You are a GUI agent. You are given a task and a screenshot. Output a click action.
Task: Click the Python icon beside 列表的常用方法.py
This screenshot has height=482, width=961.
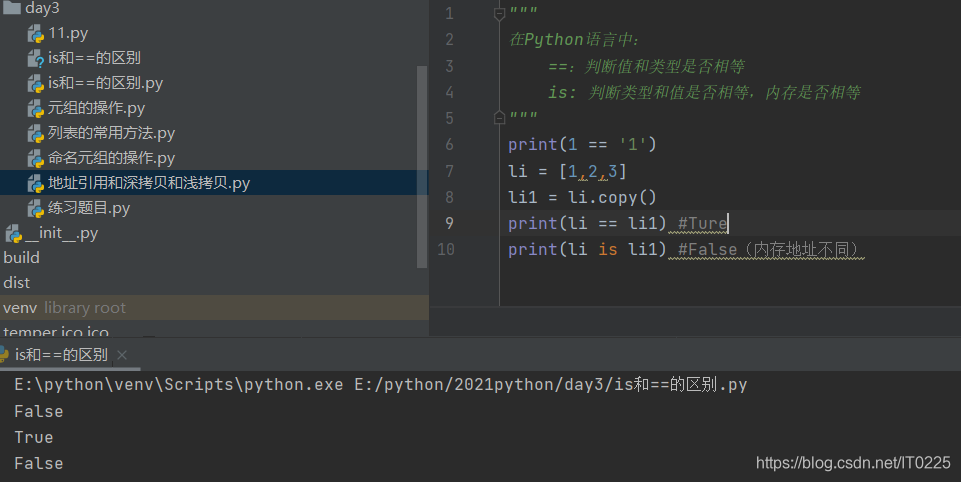[x=36, y=134]
